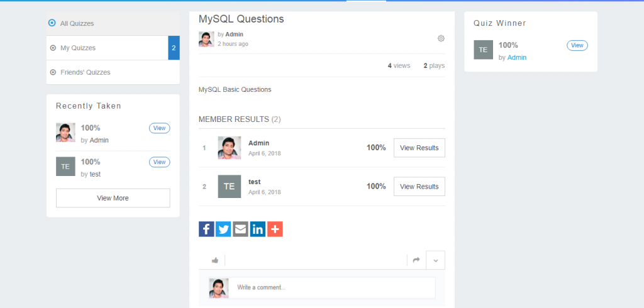Click the thumbs-up like icon
The image size is (644, 308).
pos(214,260)
